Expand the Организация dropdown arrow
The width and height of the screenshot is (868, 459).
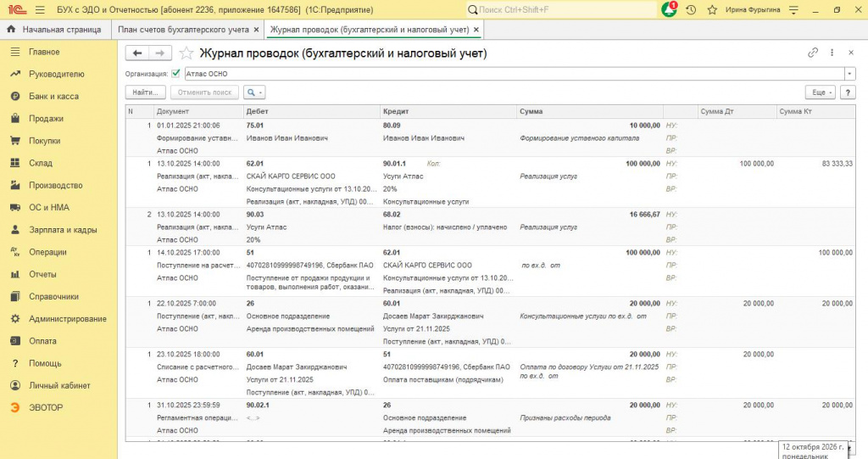pyautogui.click(x=849, y=74)
